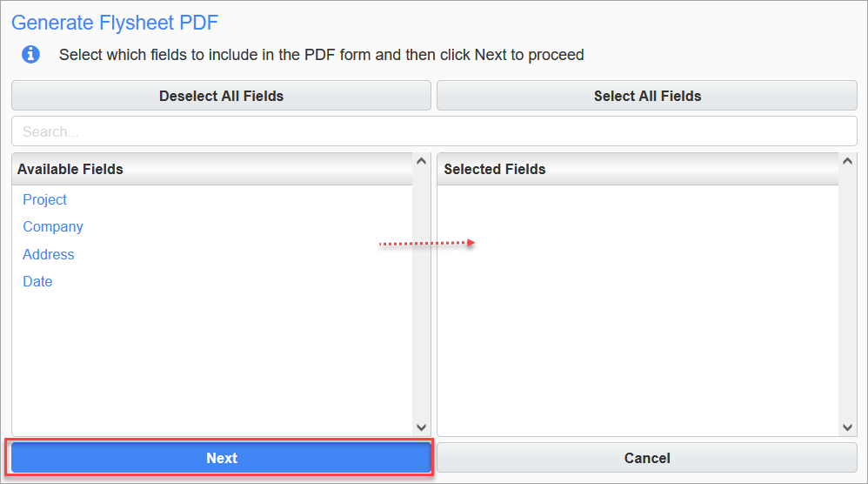Pick the Address field
Viewport: 868px width, 484px height.
point(49,254)
